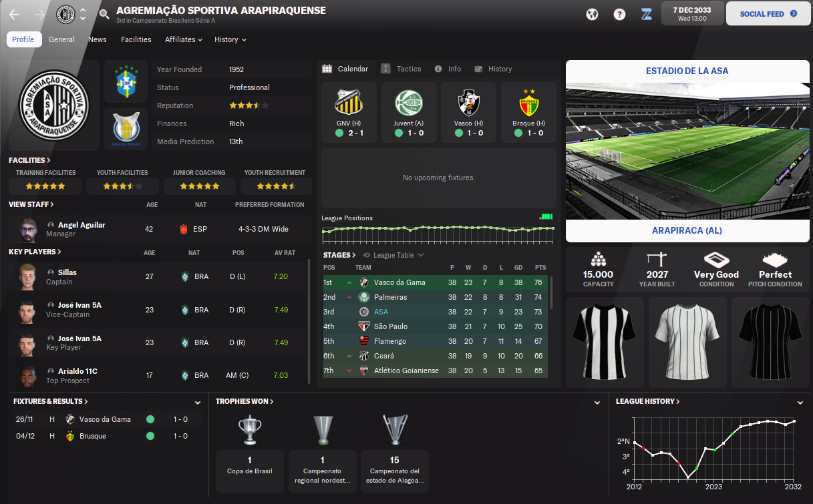Open the search magnifier icon
The width and height of the screenshot is (813, 504).
[x=104, y=14]
